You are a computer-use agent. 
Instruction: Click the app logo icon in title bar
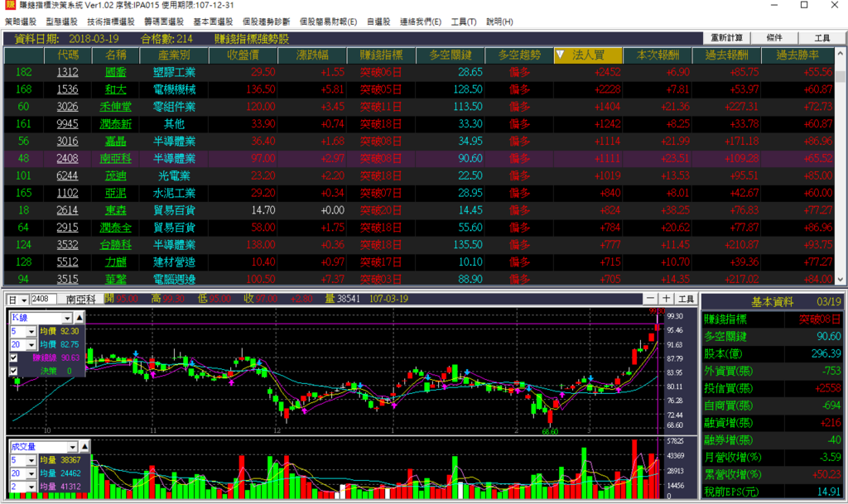coord(10,6)
